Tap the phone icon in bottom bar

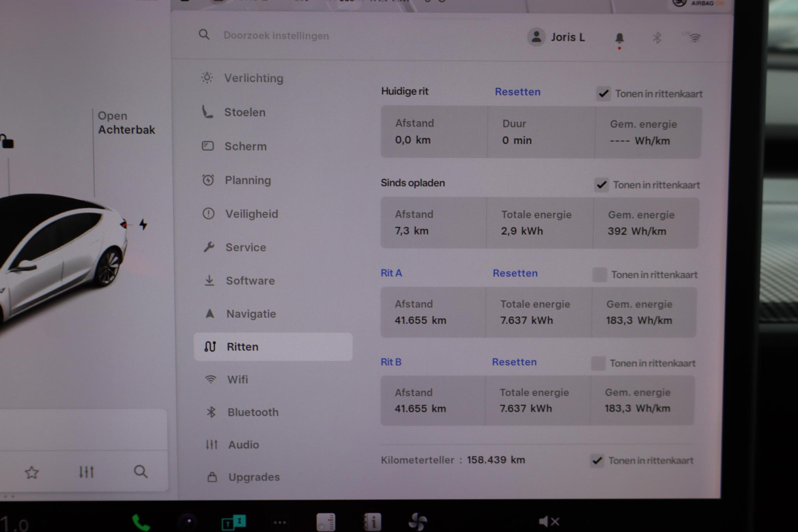[141, 522]
